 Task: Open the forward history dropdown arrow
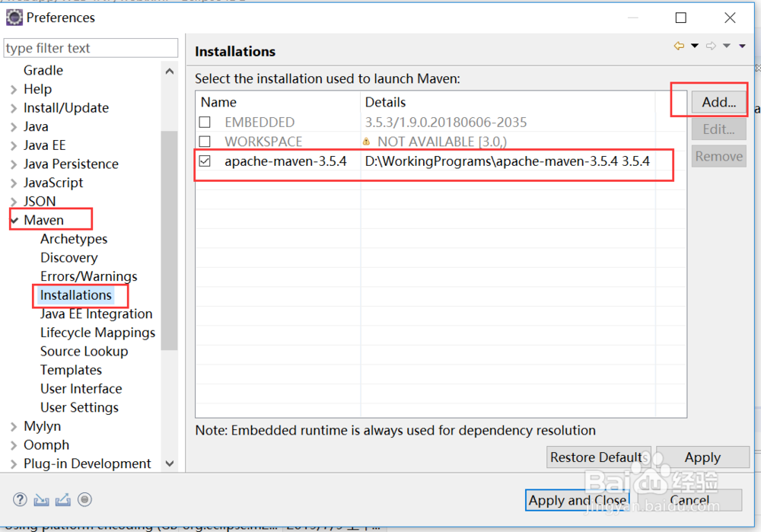(x=727, y=46)
